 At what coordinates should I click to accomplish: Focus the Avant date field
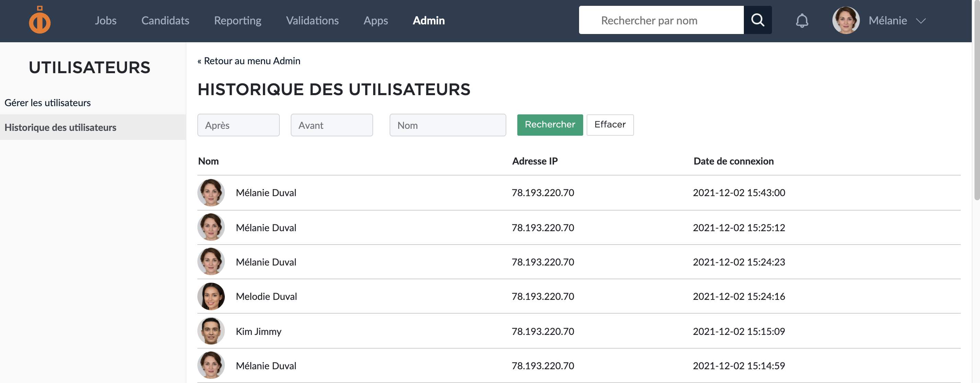pyautogui.click(x=331, y=125)
